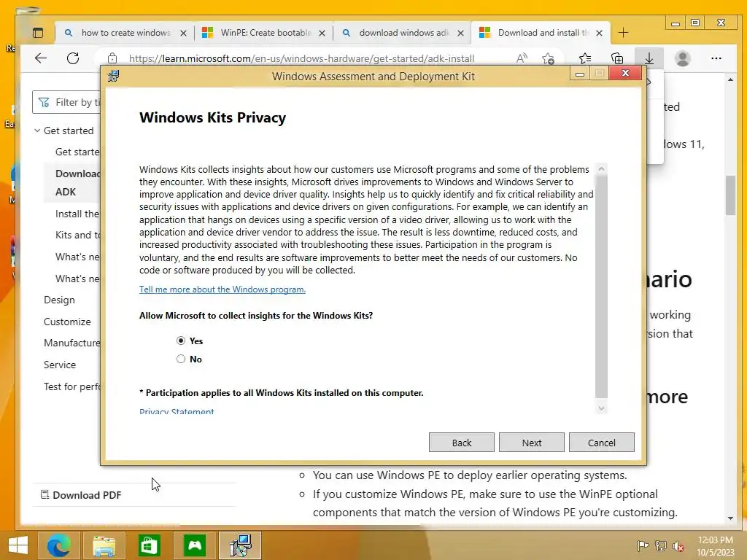Screen dimensions: 747x560
Task: Open Edge Favorites list
Action: [585, 58]
